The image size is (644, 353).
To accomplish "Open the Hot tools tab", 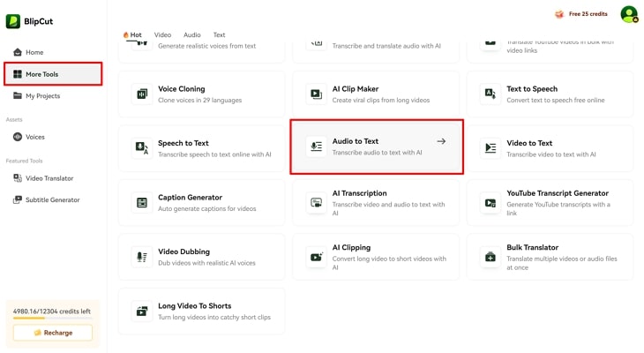I will click(132, 35).
